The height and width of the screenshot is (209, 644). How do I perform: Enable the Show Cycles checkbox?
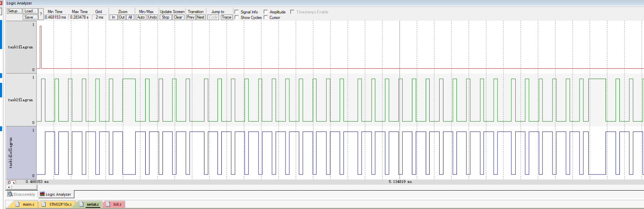tap(237, 17)
